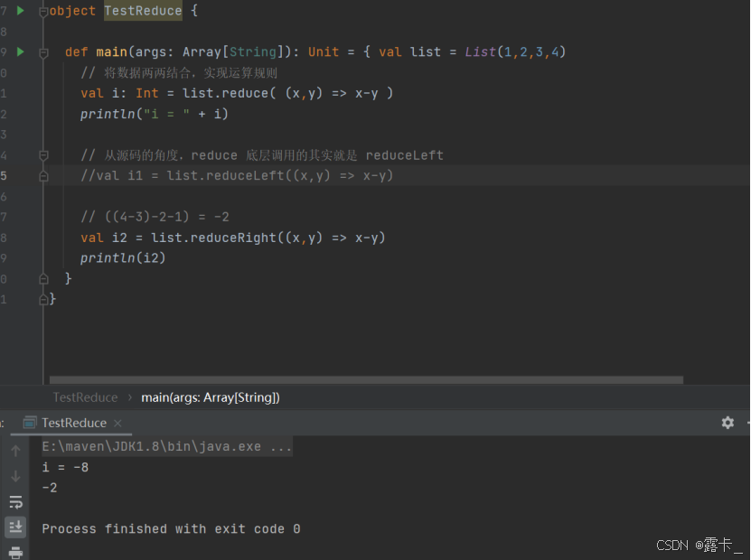Click the fold end marker at object's closing brace
This screenshot has width=751, height=560.
click(43, 300)
